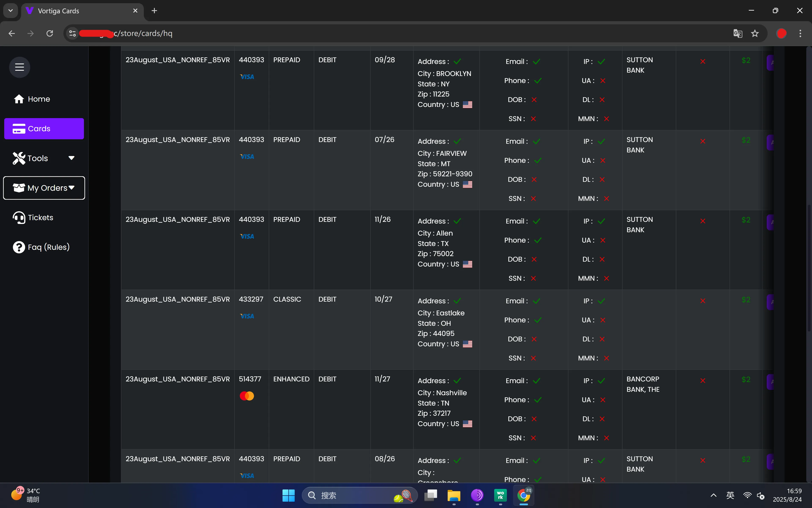Select BIN 514377 cell
Viewport: 812px width, 508px height.
click(250, 379)
